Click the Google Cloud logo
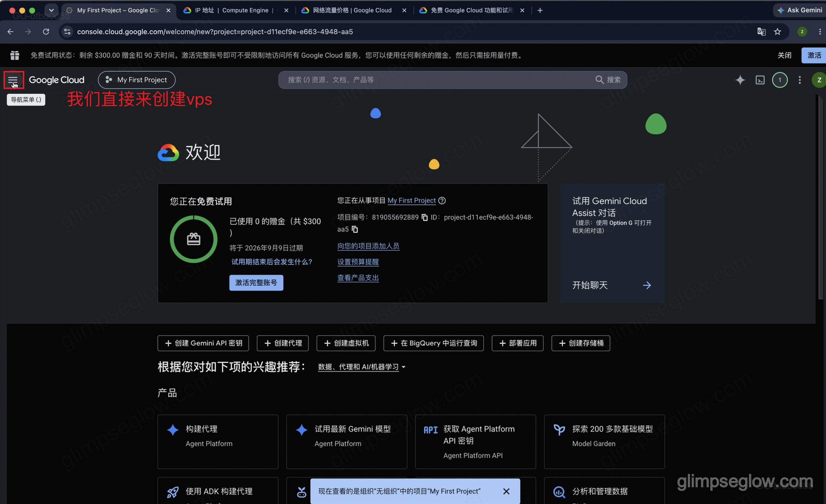Screen dimensions: 826x504 coord(57,80)
